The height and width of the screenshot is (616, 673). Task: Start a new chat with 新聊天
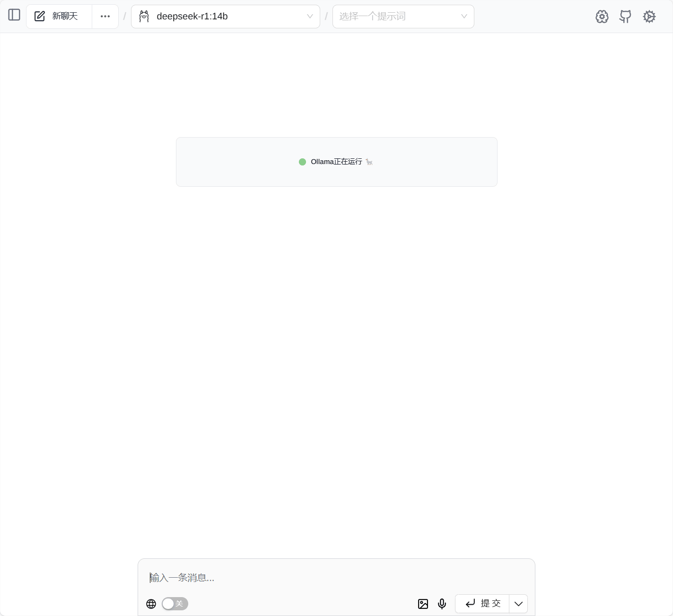(x=59, y=17)
